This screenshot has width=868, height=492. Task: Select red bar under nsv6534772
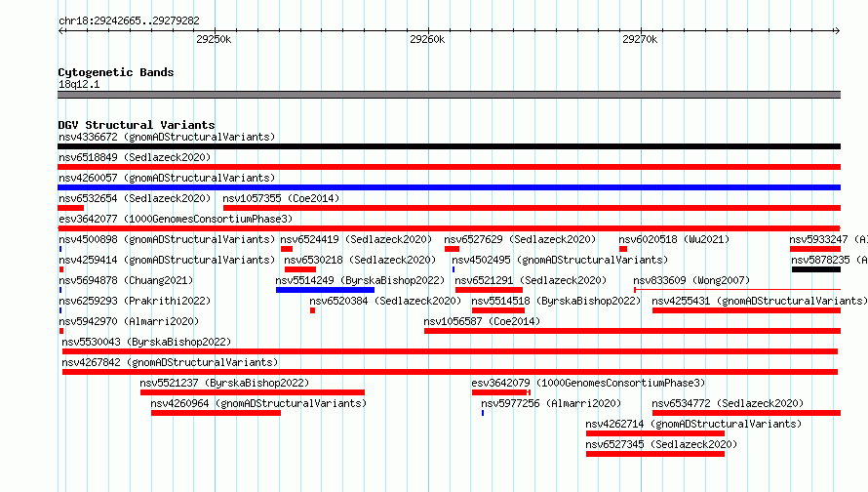point(746,413)
